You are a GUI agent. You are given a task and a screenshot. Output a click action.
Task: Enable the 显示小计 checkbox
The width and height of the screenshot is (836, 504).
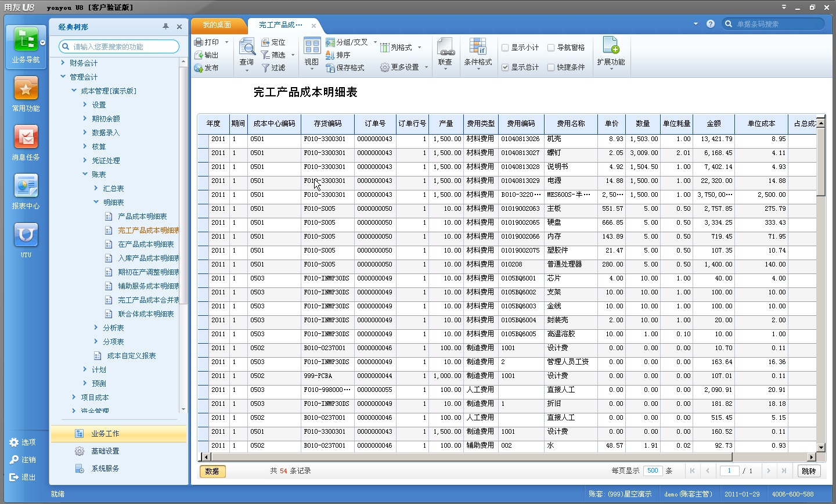point(505,48)
